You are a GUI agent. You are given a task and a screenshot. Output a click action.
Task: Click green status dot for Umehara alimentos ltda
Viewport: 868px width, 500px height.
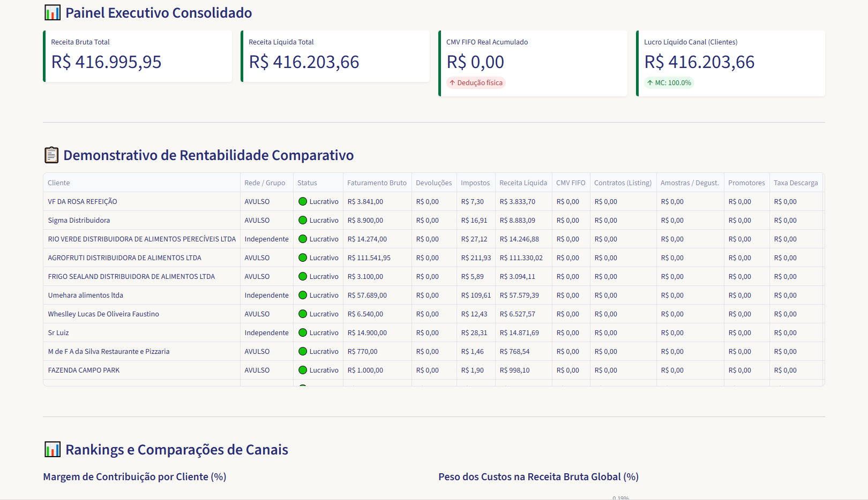click(303, 295)
